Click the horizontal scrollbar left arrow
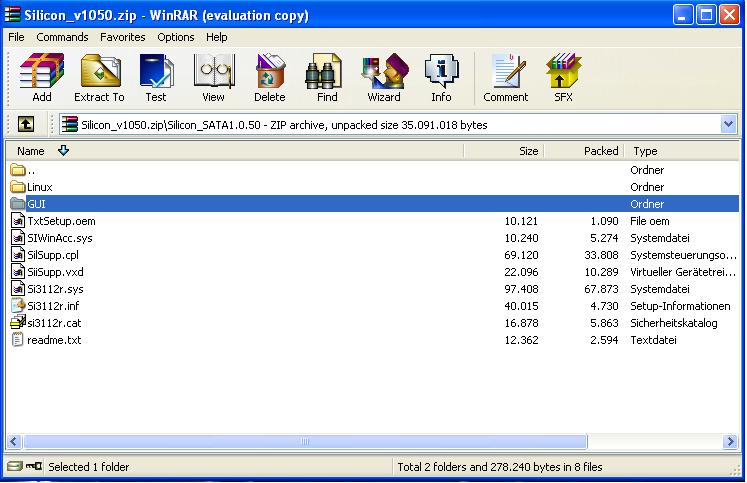 click(14, 442)
